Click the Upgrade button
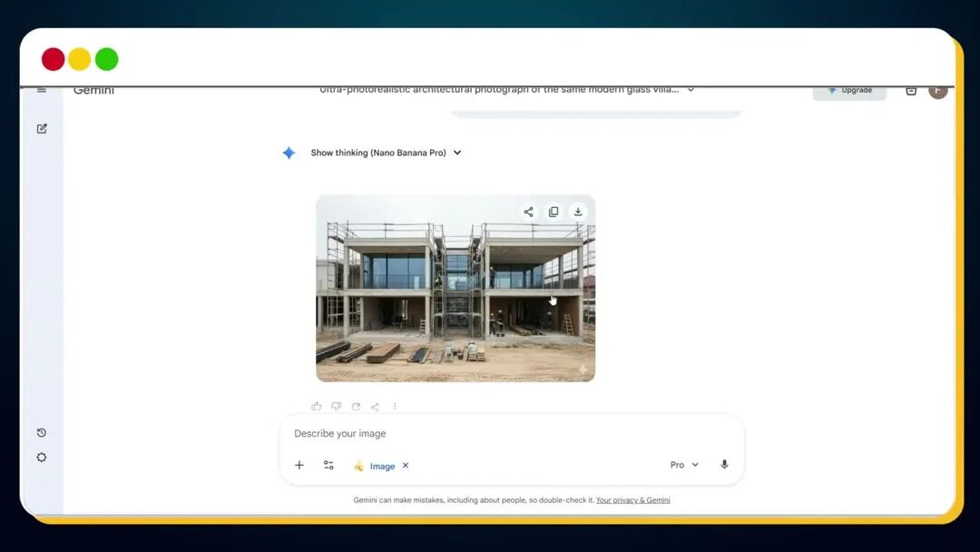This screenshot has height=552, width=980. [849, 92]
